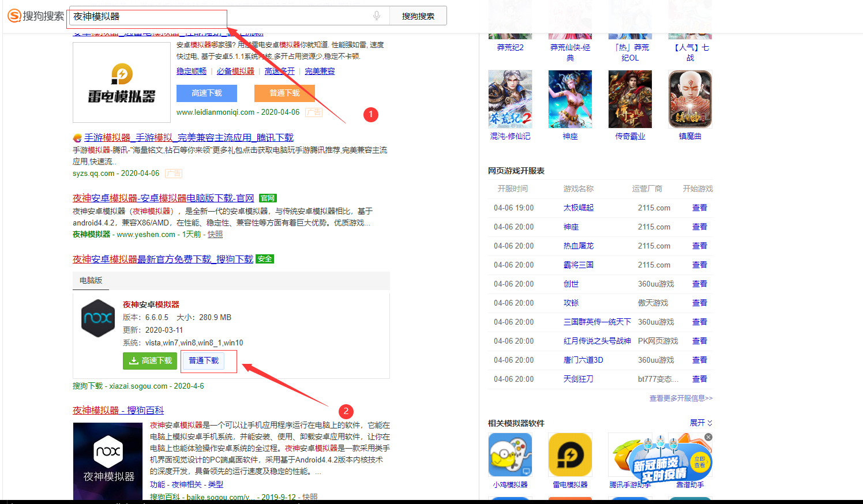
Task: Open the 三国群英传—统天下 game link
Action: coord(597,322)
